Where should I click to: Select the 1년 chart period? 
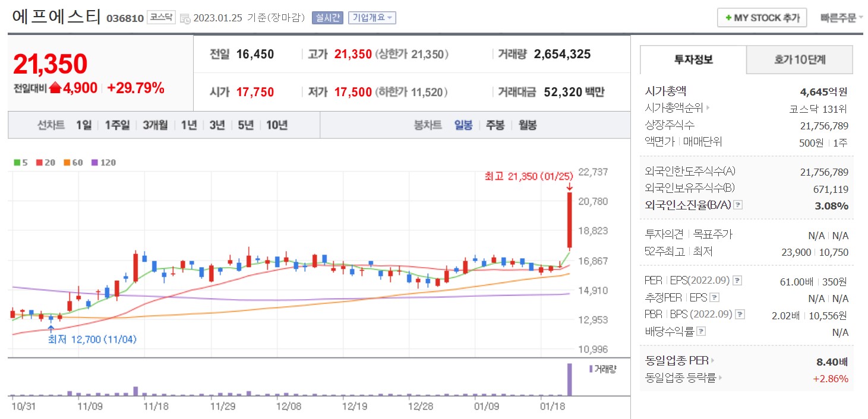tap(188, 125)
